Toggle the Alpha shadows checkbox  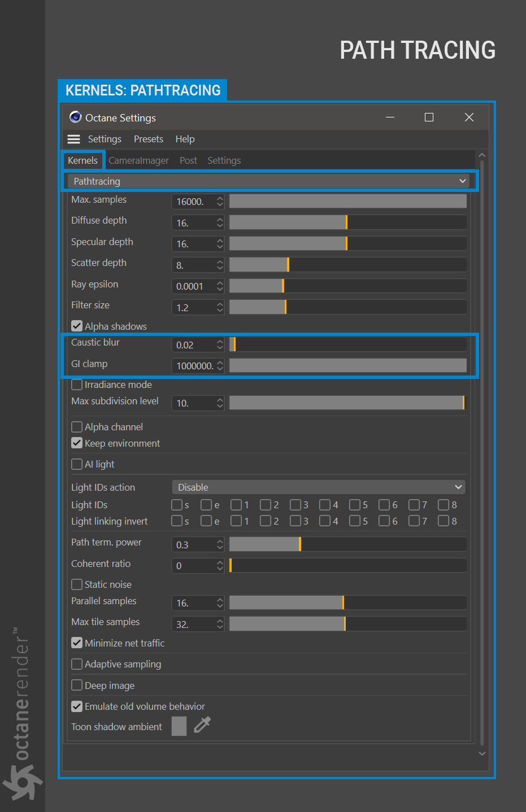point(77,326)
